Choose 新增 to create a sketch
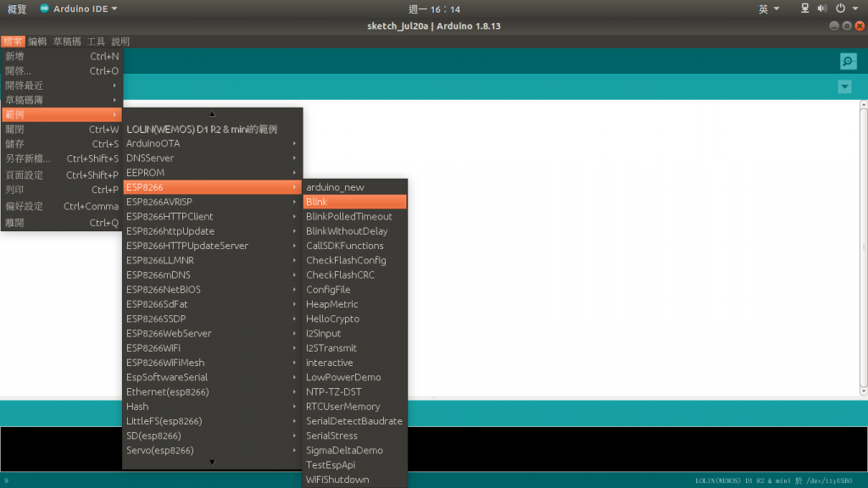868x488 pixels. (x=61, y=57)
